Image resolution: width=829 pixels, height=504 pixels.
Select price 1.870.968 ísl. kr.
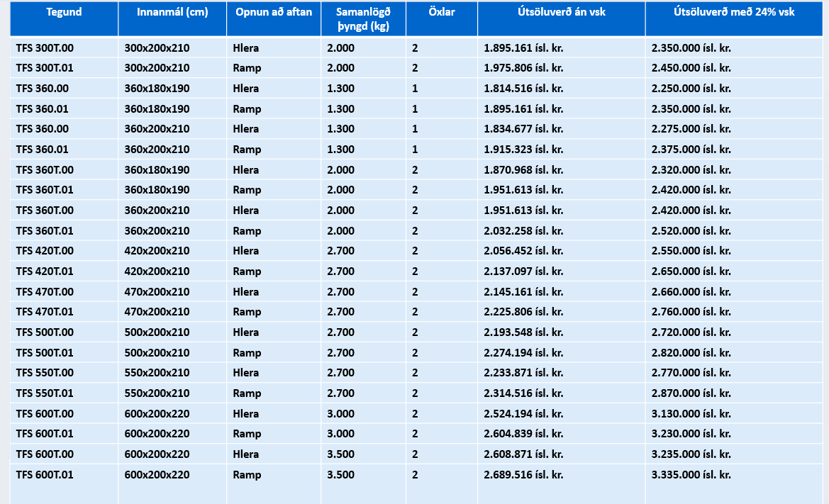523,170
